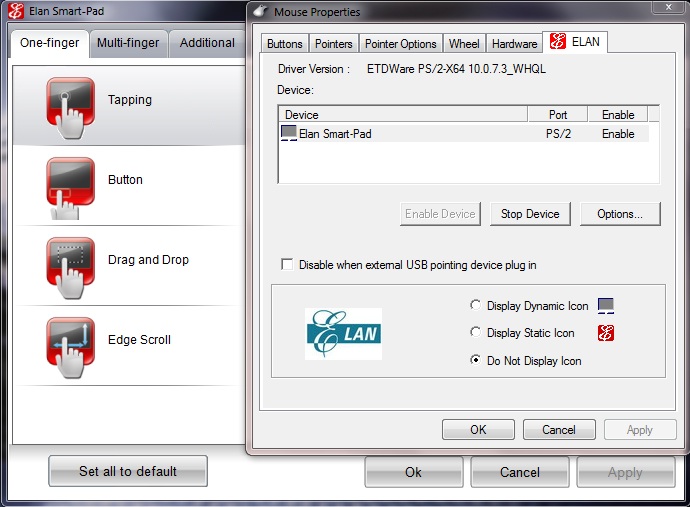690x507 pixels.
Task: Select Do Not Display Icon radio button
Action: tap(475, 360)
